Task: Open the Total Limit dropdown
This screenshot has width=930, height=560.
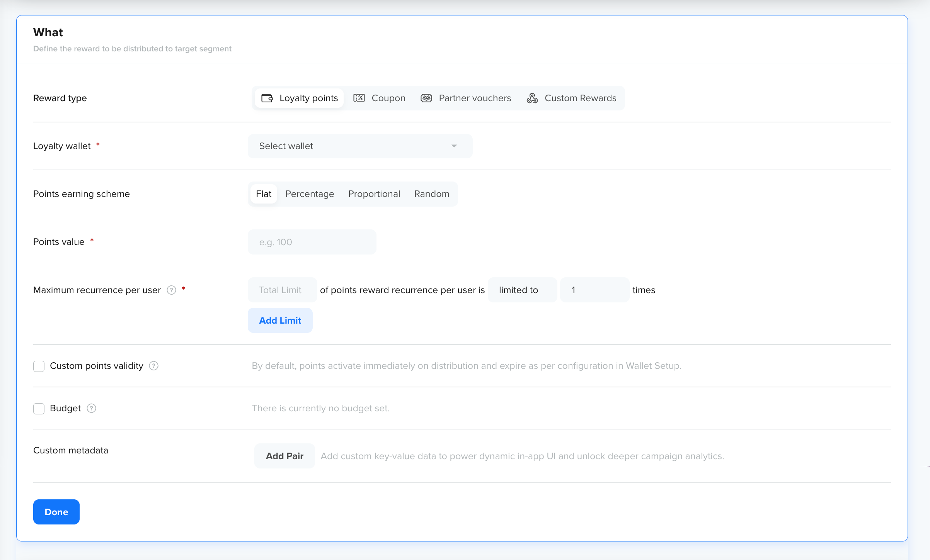Action: point(282,290)
